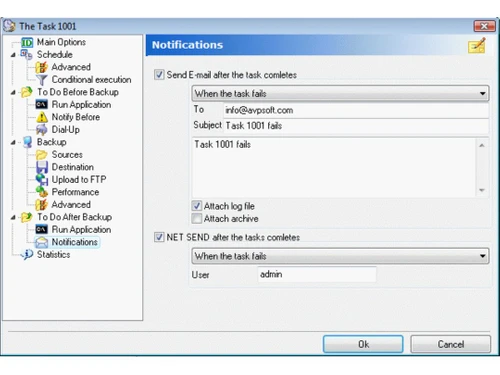Viewport: 500px width, 375px height.
Task: Click the Upload to FTP icon
Action: point(42,180)
